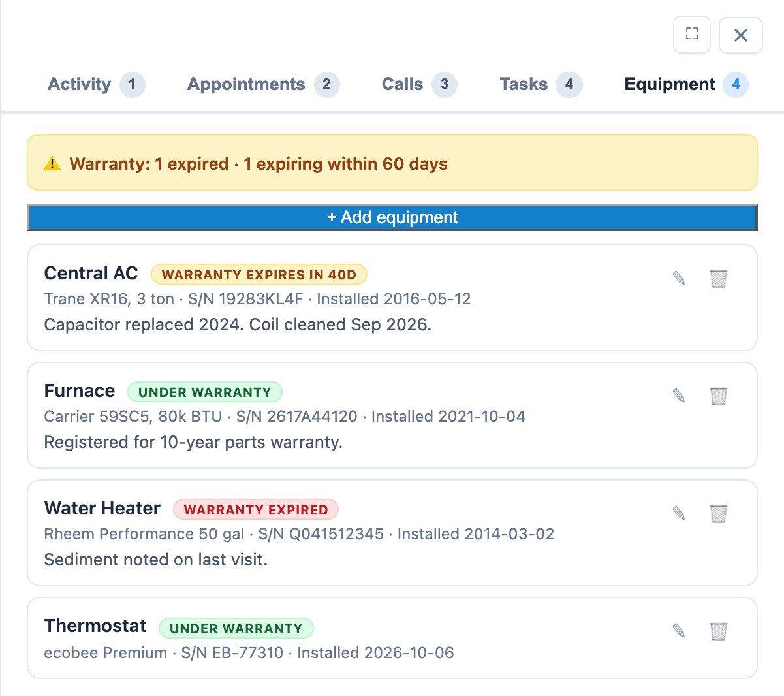Click the ecobee Premium details line
The image size is (784, 696).
249,653
